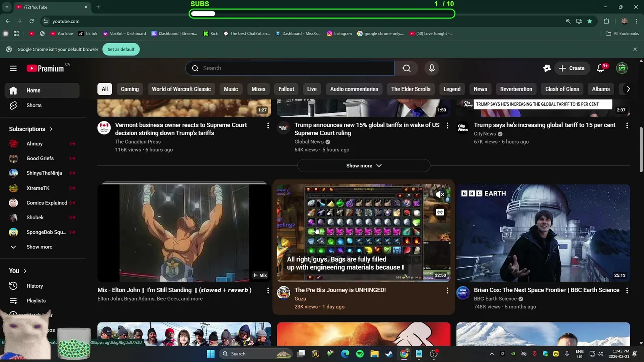Open options for Brian Cox video
644x362 pixels.
(627, 290)
